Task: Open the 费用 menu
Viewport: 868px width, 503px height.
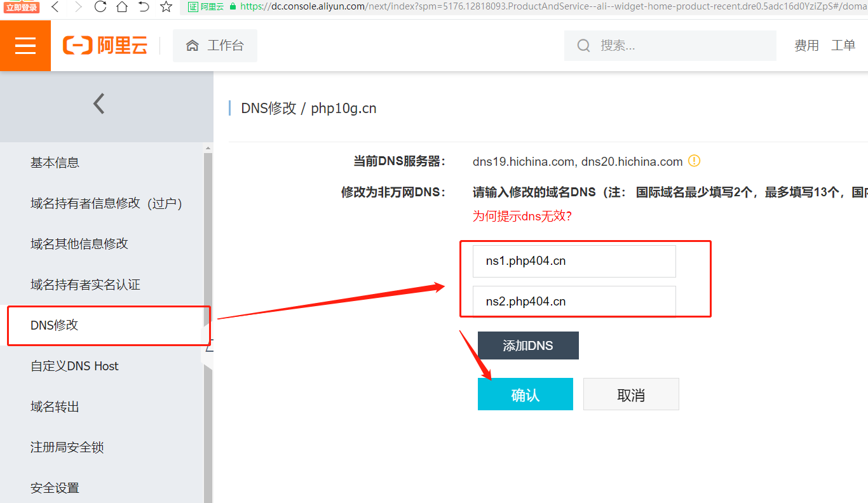Action: coord(806,46)
